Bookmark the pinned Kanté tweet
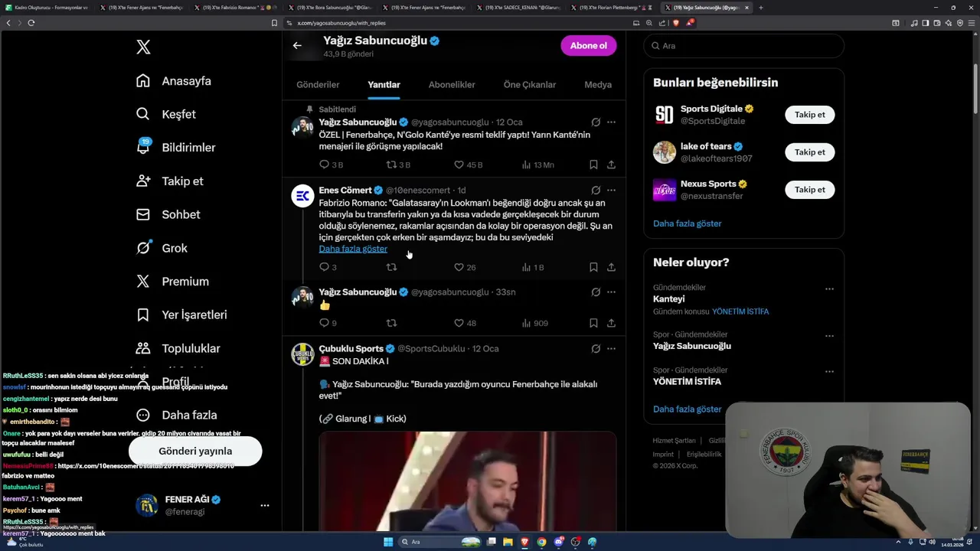 593,165
